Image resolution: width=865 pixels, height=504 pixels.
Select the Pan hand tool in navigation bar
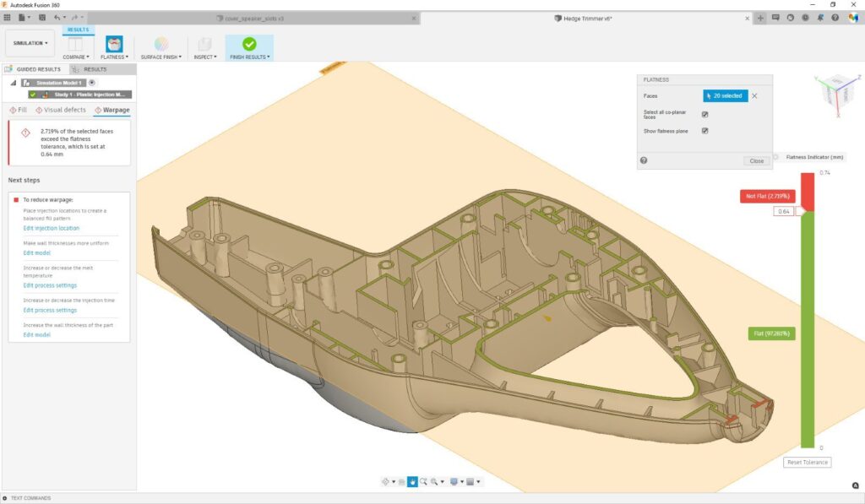click(412, 481)
